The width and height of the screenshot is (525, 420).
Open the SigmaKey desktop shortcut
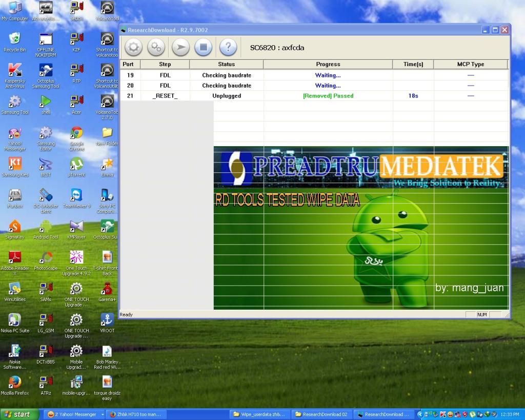[15, 229]
